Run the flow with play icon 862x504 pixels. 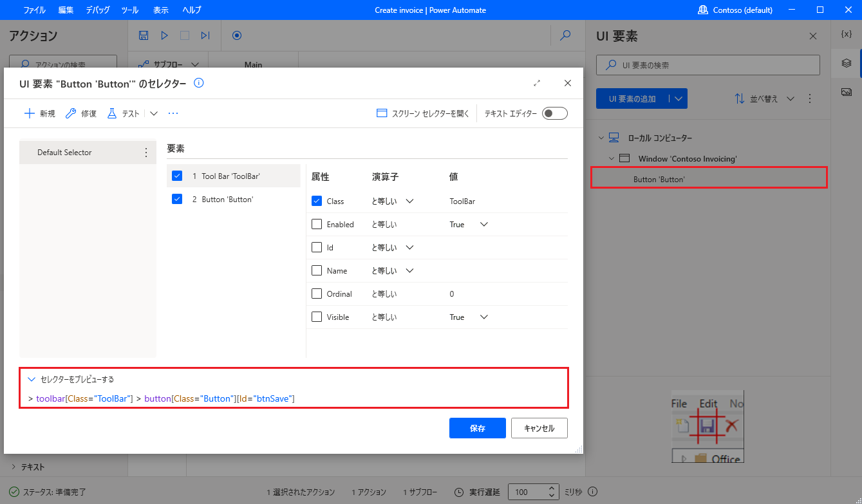pyautogui.click(x=164, y=35)
